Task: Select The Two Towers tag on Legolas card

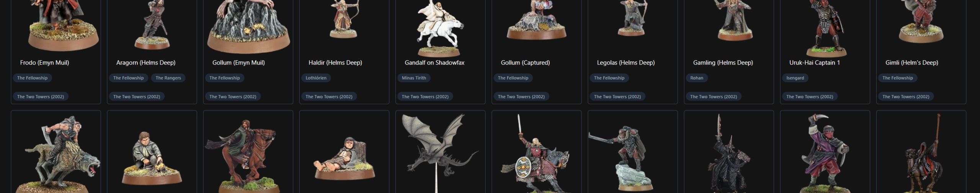Action: click(x=617, y=97)
